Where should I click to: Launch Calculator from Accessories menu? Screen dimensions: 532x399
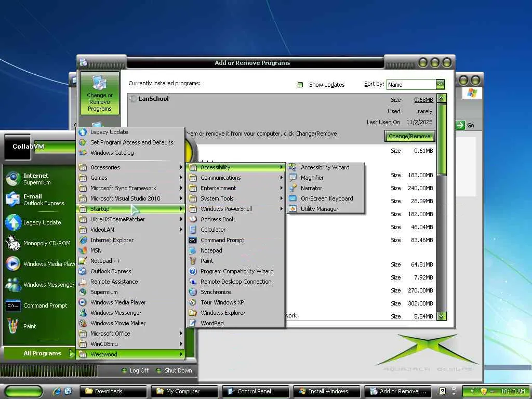click(236, 230)
